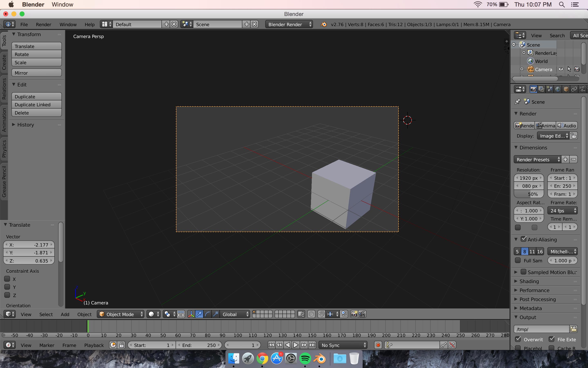Click the Rotate button
This screenshot has height=368, width=588.
37,54
